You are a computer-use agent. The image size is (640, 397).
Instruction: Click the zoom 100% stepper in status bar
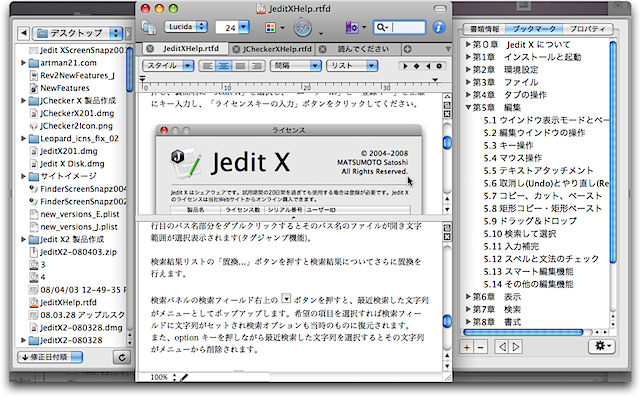(174, 377)
